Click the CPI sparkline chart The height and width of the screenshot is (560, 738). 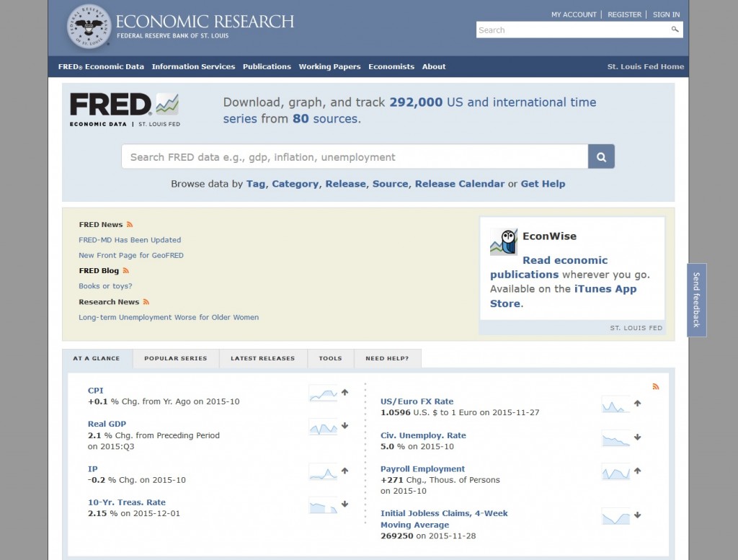click(x=323, y=393)
